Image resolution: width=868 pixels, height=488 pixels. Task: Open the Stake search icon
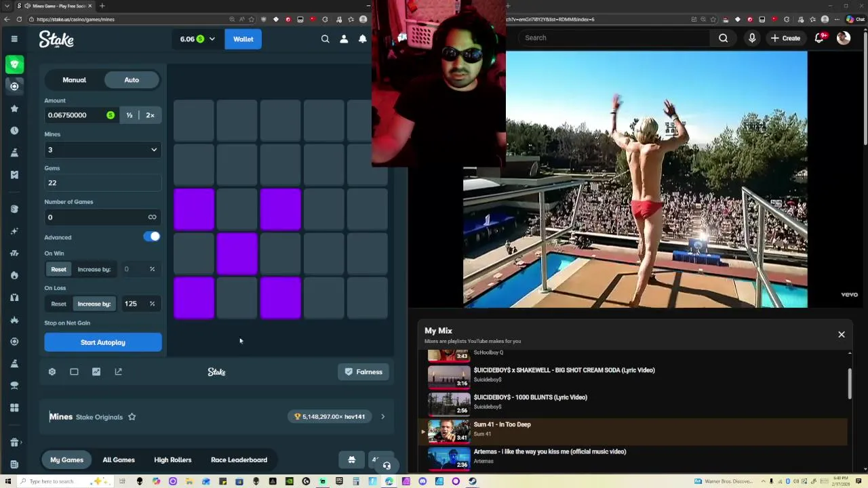coord(325,39)
